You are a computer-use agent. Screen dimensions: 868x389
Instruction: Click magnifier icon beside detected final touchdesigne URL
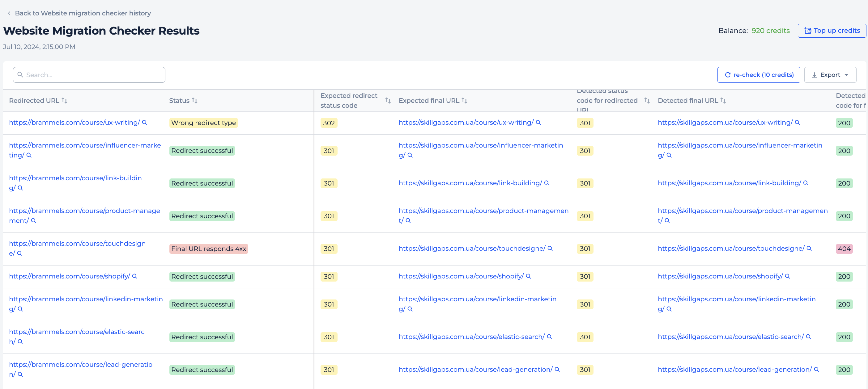click(x=809, y=248)
